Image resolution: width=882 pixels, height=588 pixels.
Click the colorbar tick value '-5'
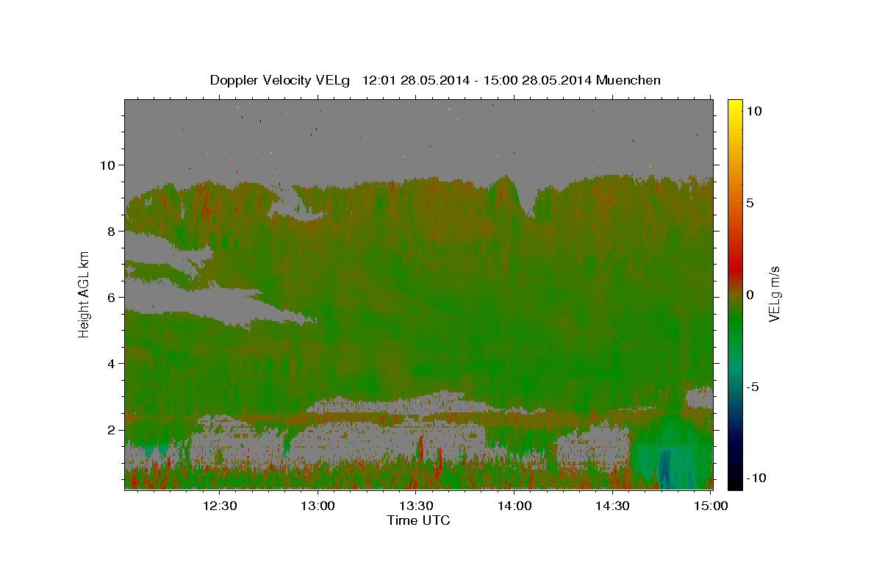coord(752,387)
